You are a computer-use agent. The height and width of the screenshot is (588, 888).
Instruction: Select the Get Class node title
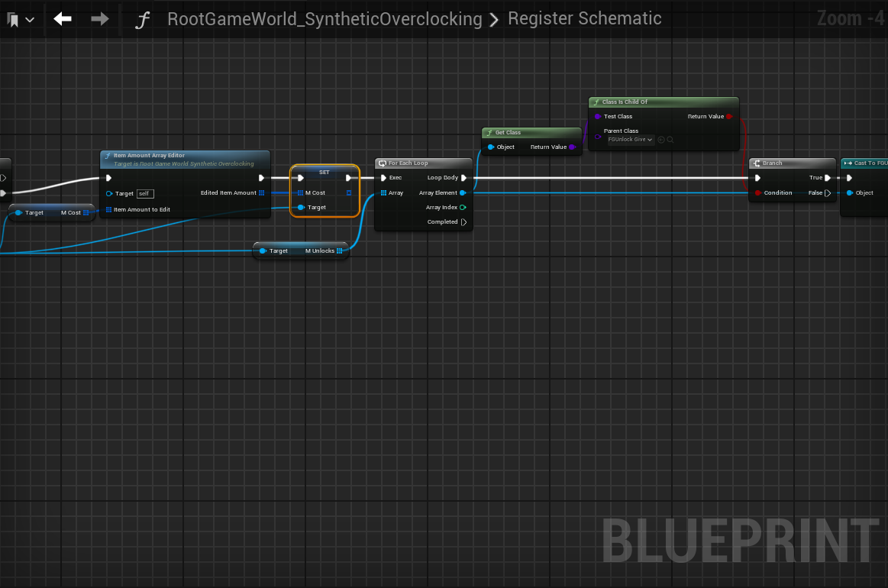(508, 133)
